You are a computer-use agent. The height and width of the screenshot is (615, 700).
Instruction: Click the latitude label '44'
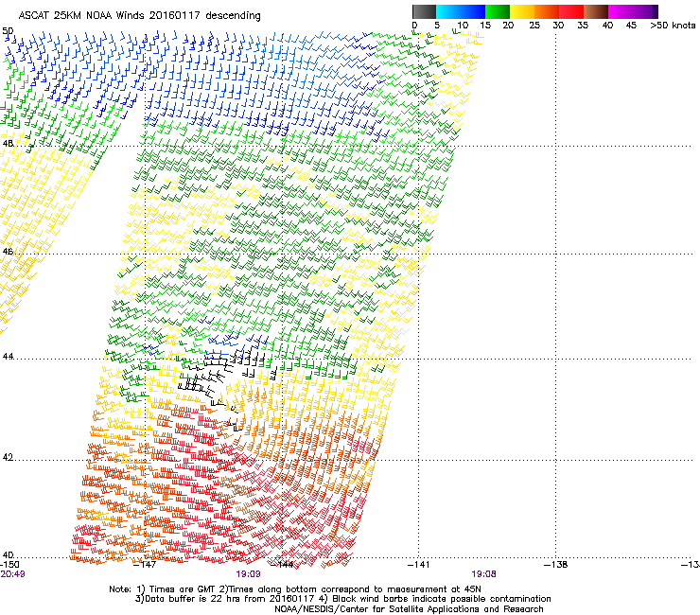(8, 357)
